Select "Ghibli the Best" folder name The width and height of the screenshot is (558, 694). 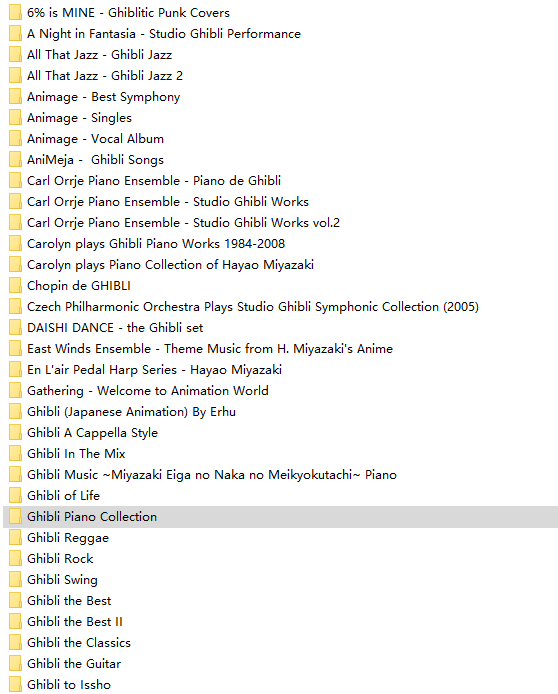click(69, 601)
